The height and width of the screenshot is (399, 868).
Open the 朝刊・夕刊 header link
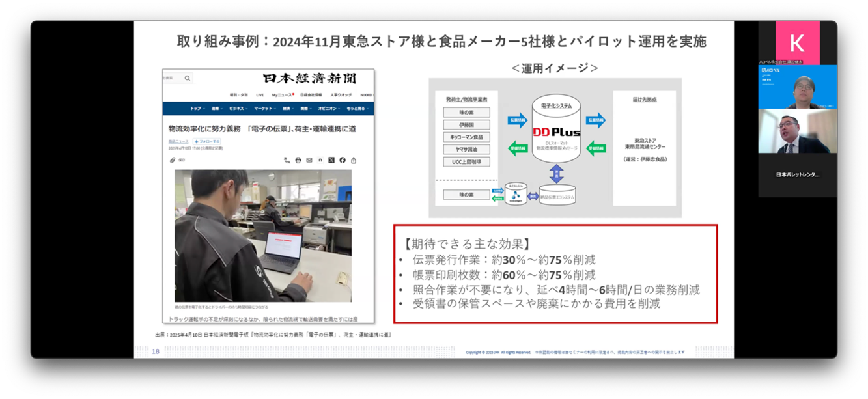click(x=240, y=95)
